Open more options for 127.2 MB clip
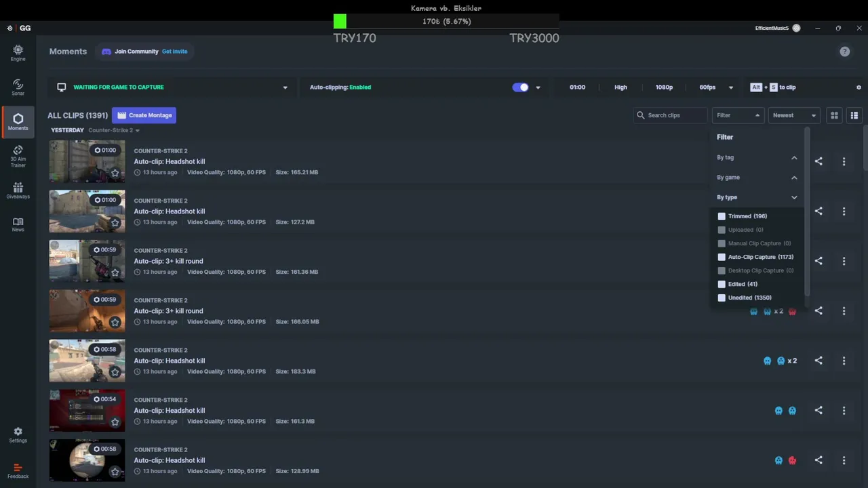 (x=844, y=211)
